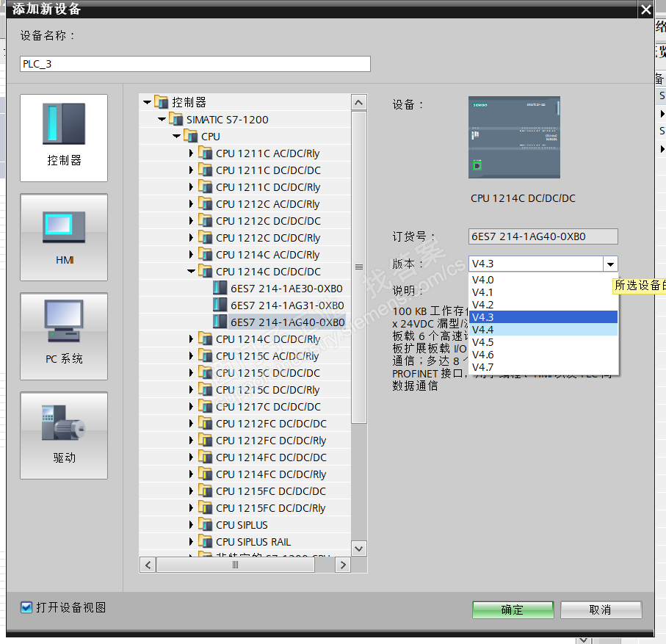This screenshot has width=666, height=644.
Task: Click the 6ES7 214-1AE30-0XB0 module icon
Action: pos(220,288)
